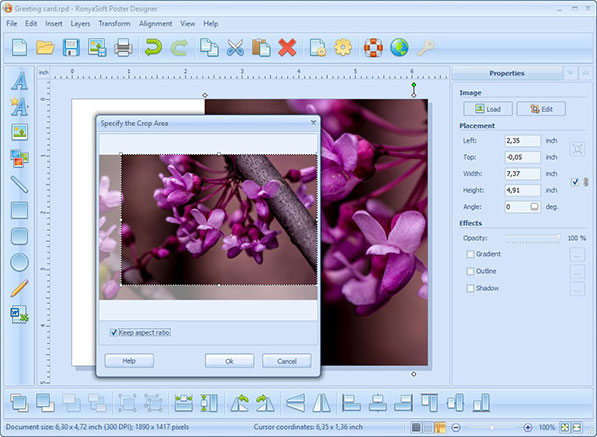This screenshot has height=437, width=597.
Task: Click the registration key icon
Action: click(x=425, y=48)
